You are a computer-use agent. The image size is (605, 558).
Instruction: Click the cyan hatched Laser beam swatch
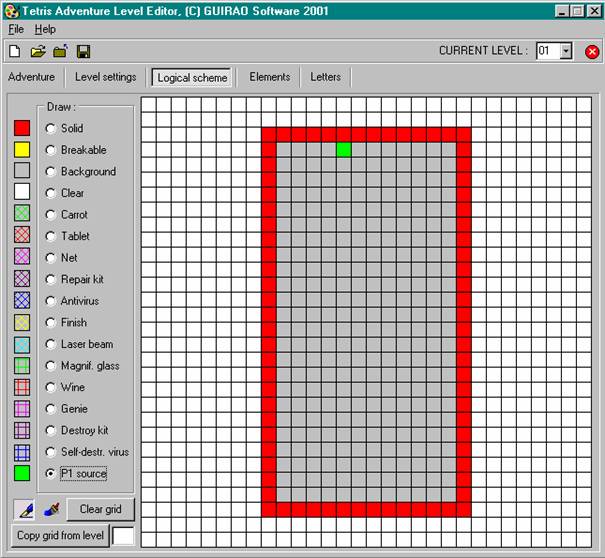[x=22, y=345]
